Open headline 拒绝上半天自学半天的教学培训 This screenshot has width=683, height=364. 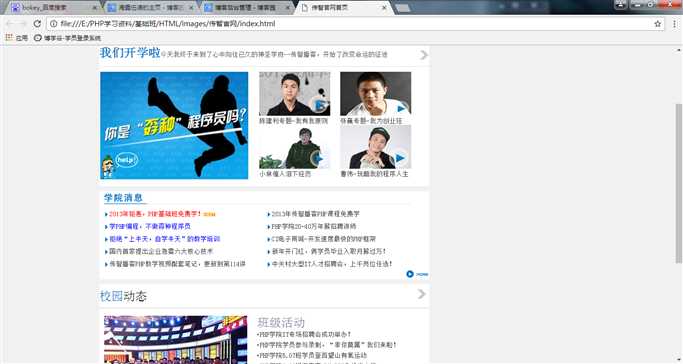165,239
